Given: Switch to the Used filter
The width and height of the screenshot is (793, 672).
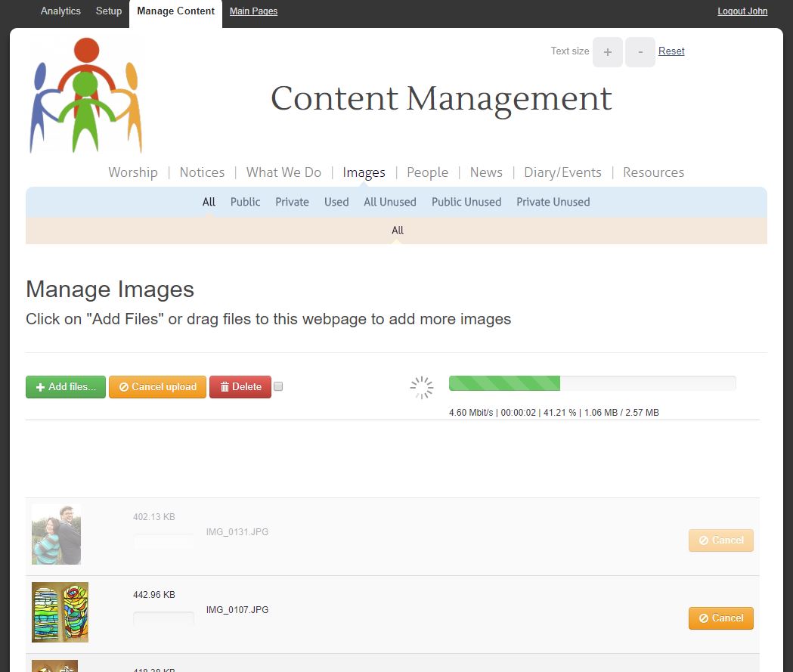Looking at the screenshot, I should coord(336,202).
